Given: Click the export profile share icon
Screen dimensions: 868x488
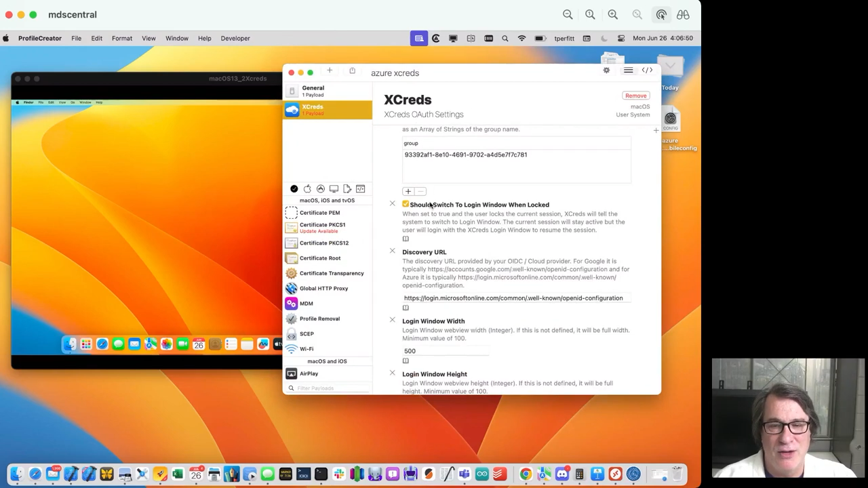Looking at the screenshot, I should (352, 70).
